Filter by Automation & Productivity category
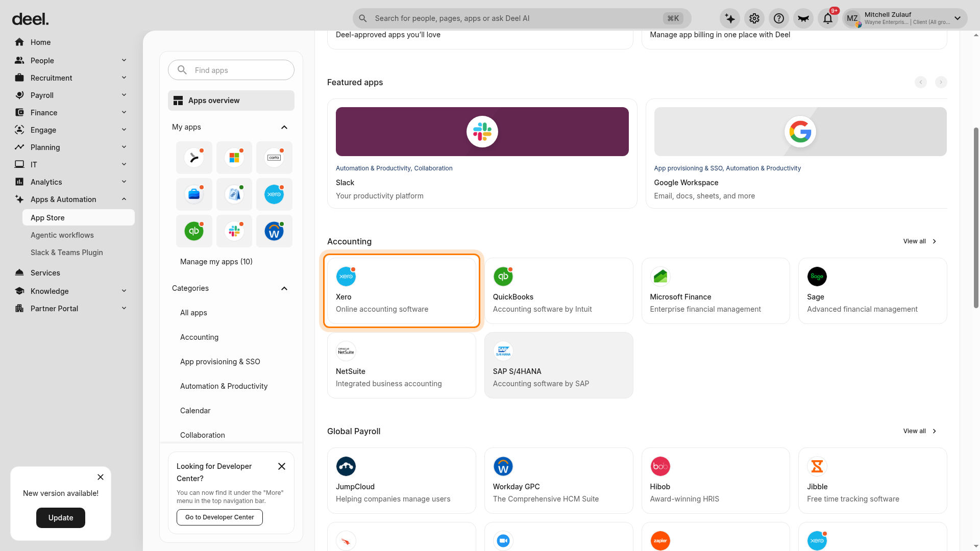 click(224, 386)
